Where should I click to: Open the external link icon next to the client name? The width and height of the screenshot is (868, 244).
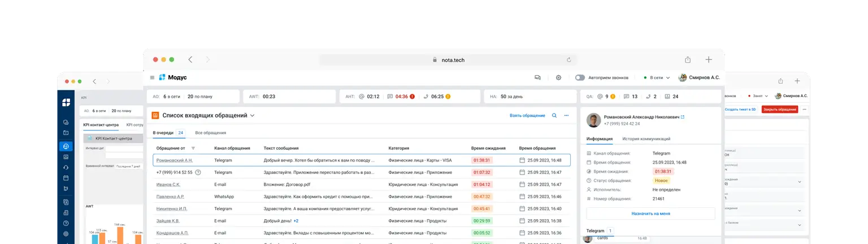point(683,117)
